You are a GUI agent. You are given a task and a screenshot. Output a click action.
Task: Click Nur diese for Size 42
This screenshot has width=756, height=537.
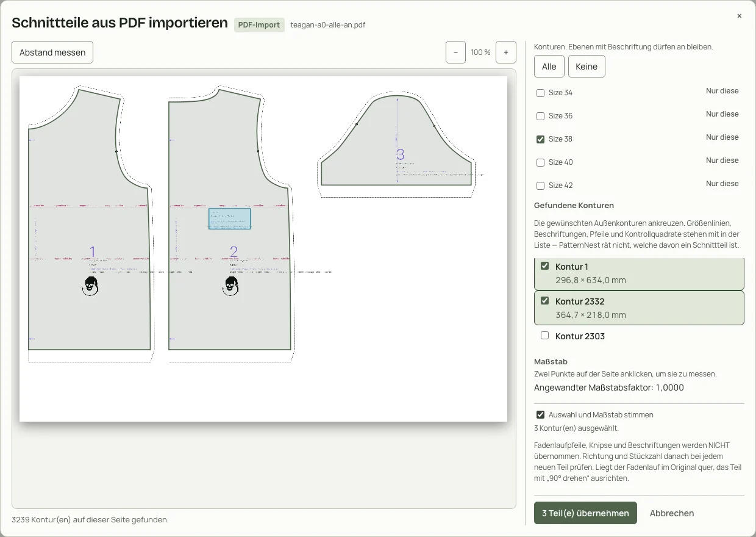(722, 184)
